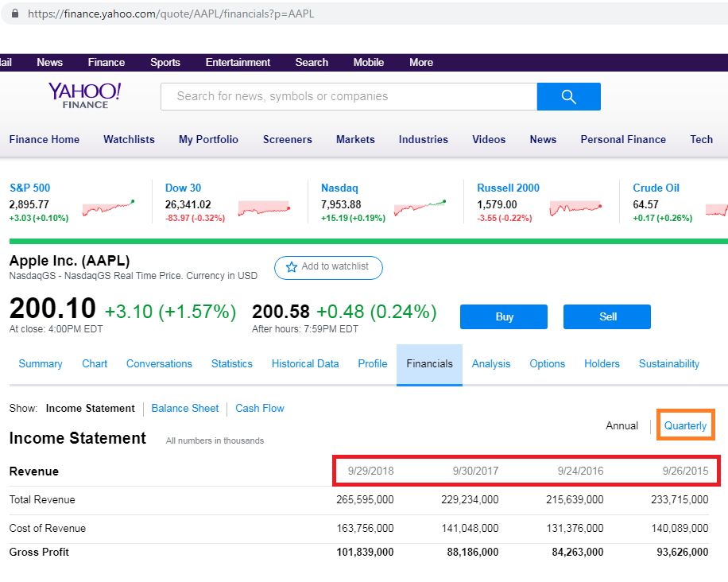
Task: Open the Russell 2000 sparkline chart
Action: pyautogui.click(x=575, y=208)
